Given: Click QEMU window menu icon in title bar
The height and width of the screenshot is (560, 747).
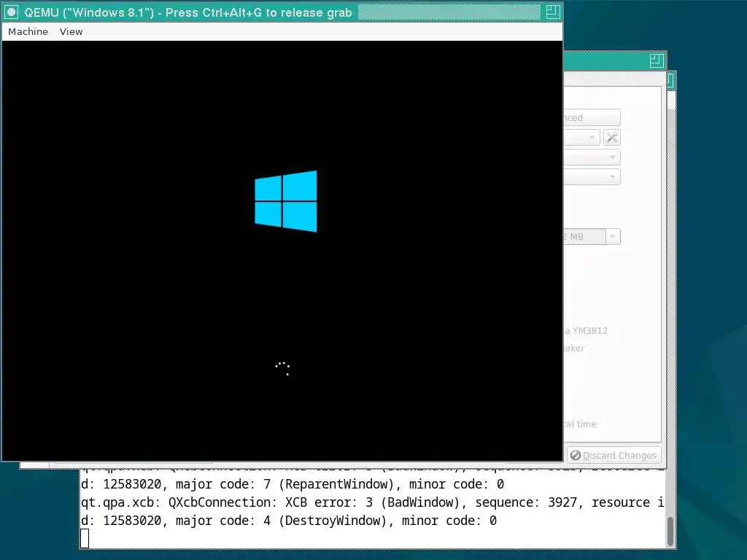Looking at the screenshot, I should 12,12.
